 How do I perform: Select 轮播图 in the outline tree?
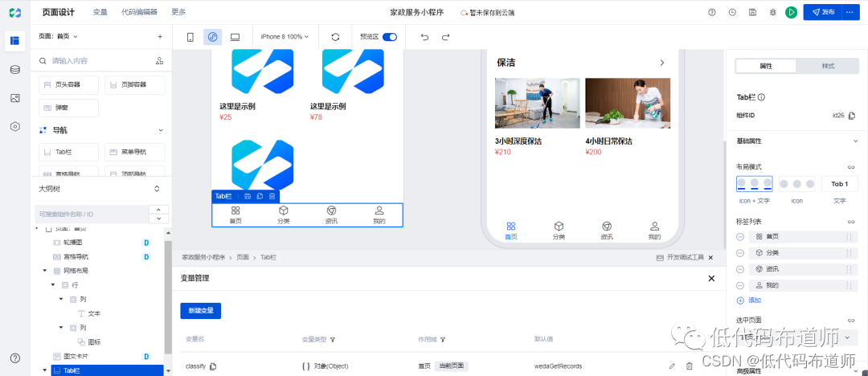(x=73, y=243)
